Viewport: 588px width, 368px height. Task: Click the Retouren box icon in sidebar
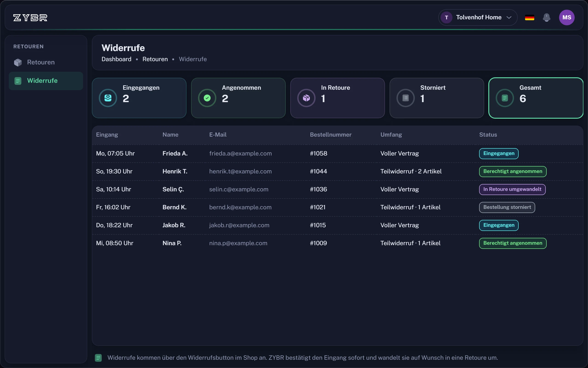pyautogui.click(x=18, y=62)
